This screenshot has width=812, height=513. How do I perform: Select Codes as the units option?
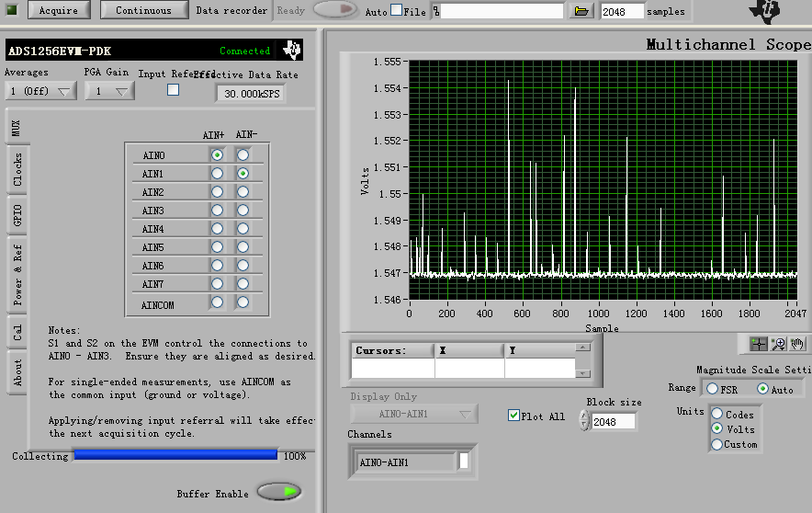(x=718, y=415)
